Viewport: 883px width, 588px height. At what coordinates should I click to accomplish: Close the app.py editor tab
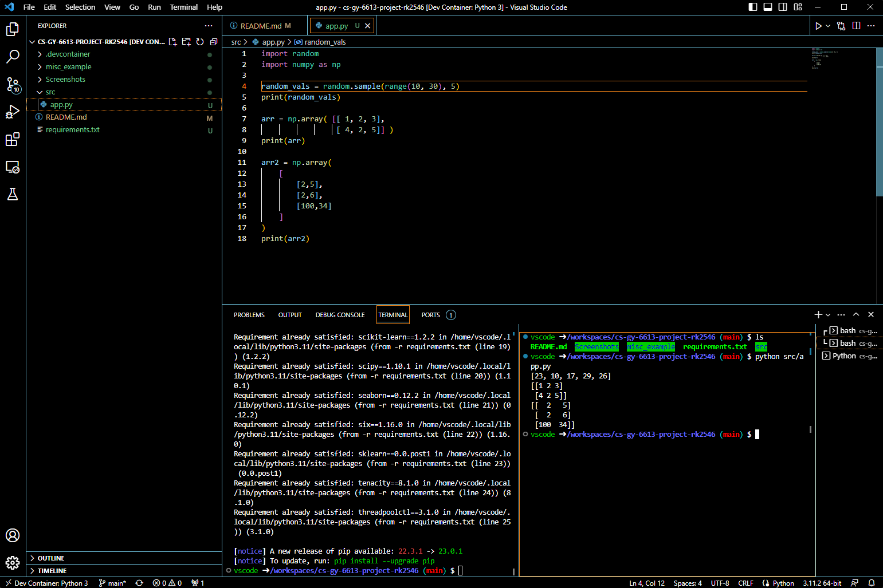[368, 26]
